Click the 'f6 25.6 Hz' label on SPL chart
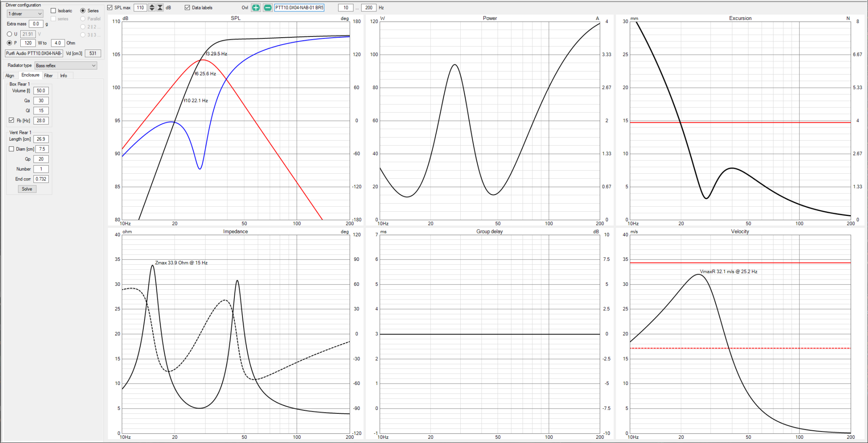The image size is (868, 443). pyautogui.click(x=205, y=74)
